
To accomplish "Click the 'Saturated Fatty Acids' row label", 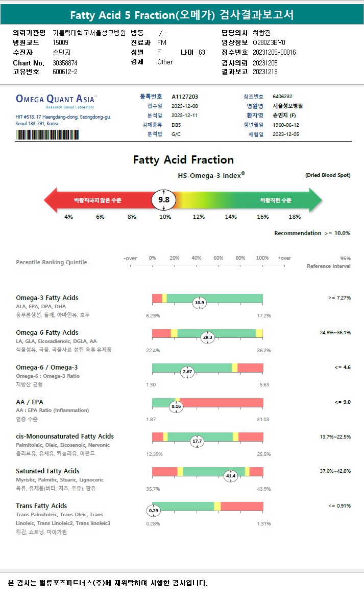I will [x=47, y=471].
